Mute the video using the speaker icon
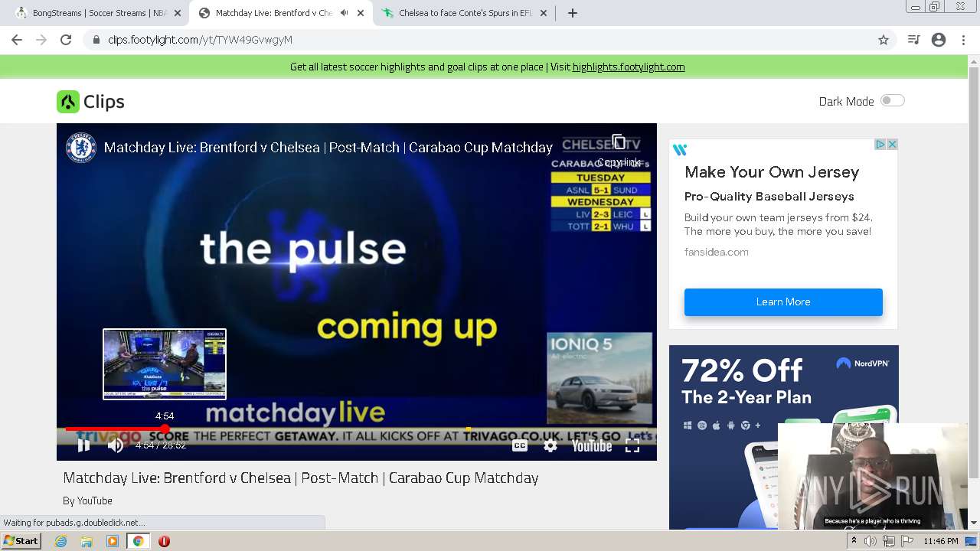The image size is (980, 551). point(116,445)
